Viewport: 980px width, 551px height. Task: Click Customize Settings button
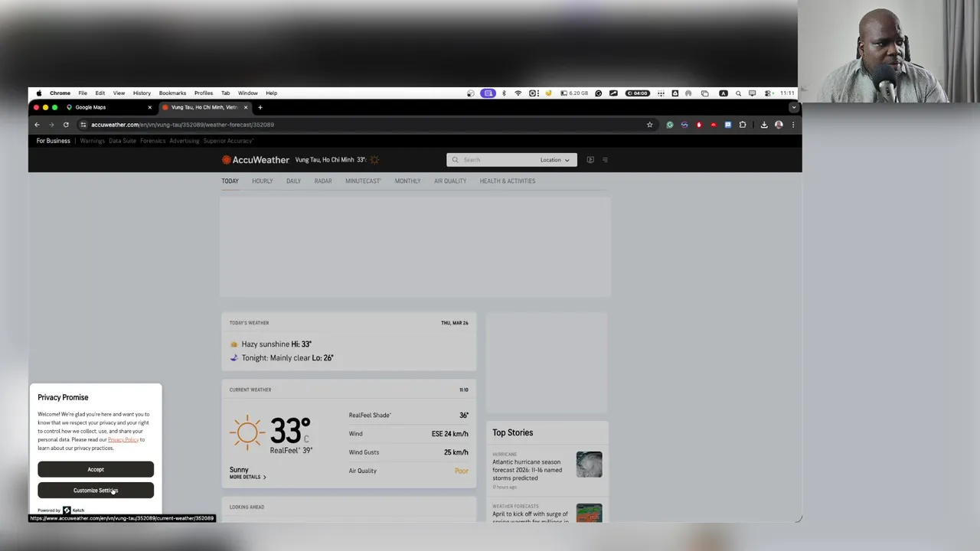pos(96,491)
